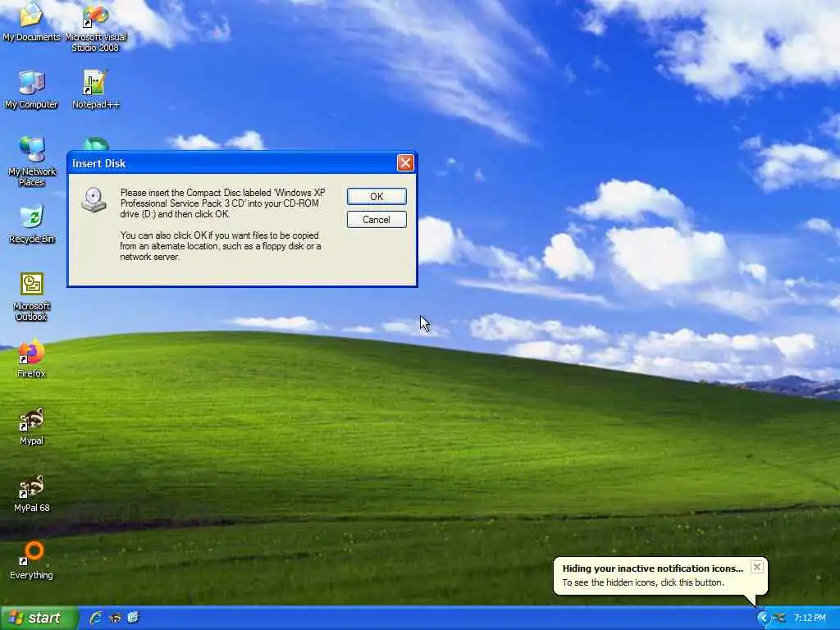The image size is (840, 630).
Task: Show hidden notification icons with tray arrow
Action: 763,619
